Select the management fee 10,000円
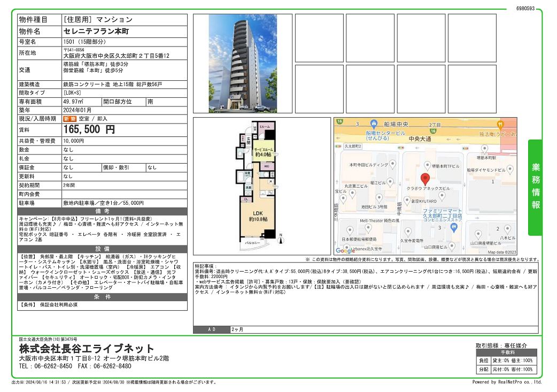 (74, 141)
